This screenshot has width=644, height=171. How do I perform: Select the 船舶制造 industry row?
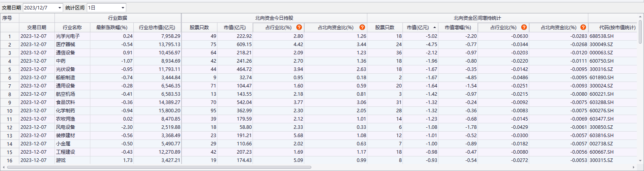(66, 78)
